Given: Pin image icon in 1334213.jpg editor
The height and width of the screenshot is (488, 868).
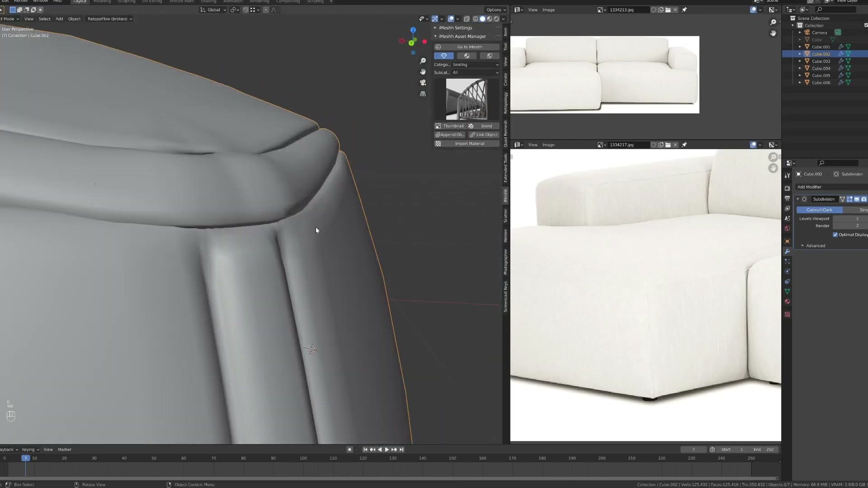Looking at the screenshot, I should click(x=684, y=10).
